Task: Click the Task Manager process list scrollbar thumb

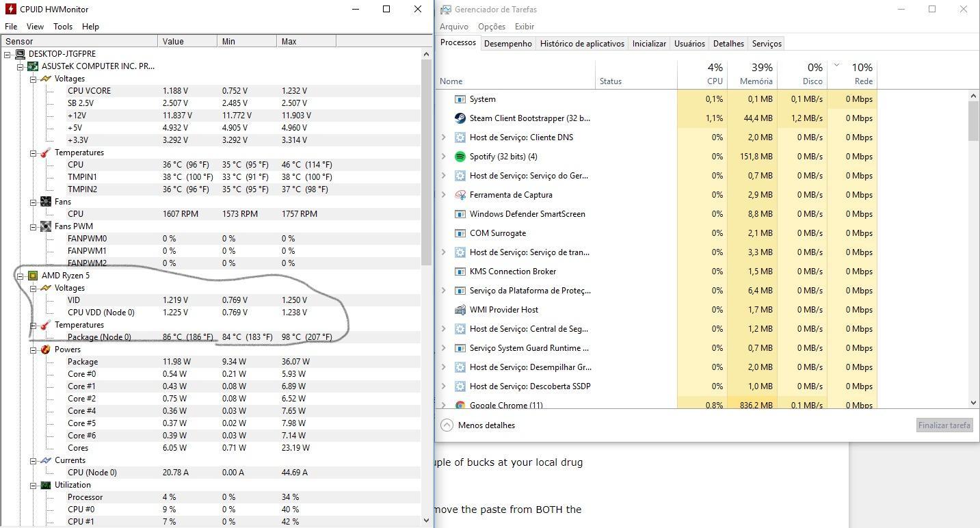Action: point(974,122)
